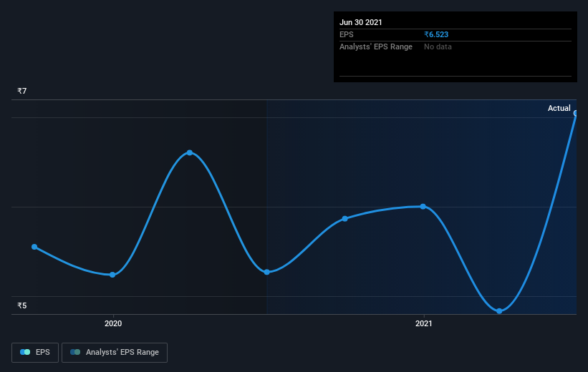This screenshot has width=588, height=372.
Task: Click the 2021 x-axis label
Action: tap(424, 323)
